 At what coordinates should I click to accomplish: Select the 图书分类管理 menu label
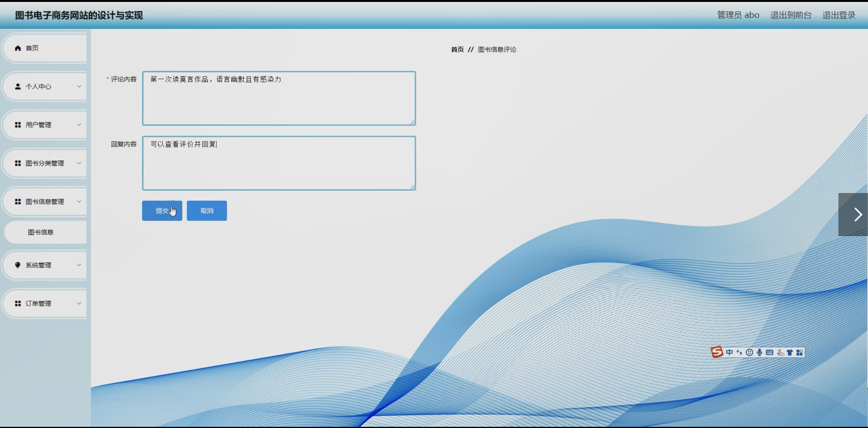tap(45, 163)
